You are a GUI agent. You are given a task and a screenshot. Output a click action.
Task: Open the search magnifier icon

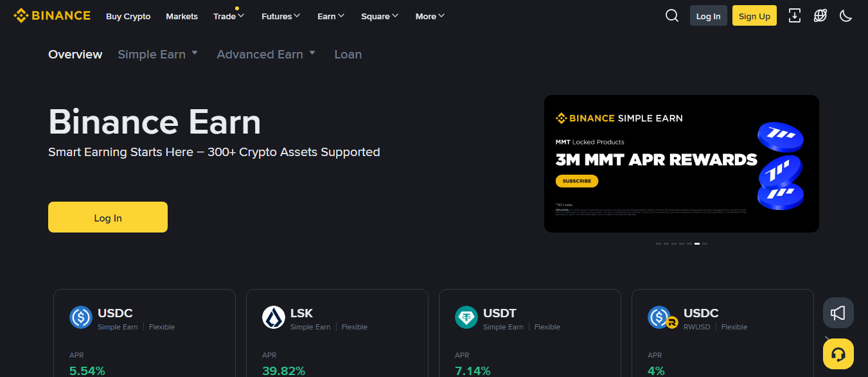click(x=672, y=16)
